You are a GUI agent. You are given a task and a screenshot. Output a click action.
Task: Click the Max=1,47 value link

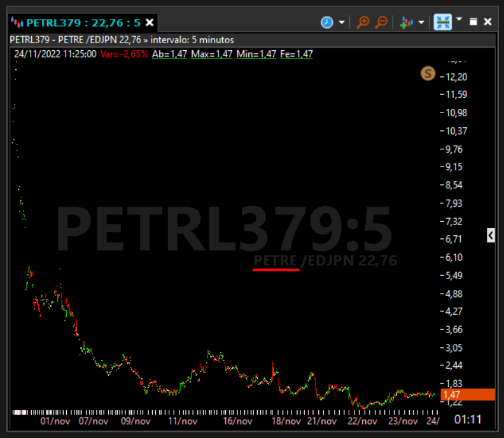click(211, 54)
